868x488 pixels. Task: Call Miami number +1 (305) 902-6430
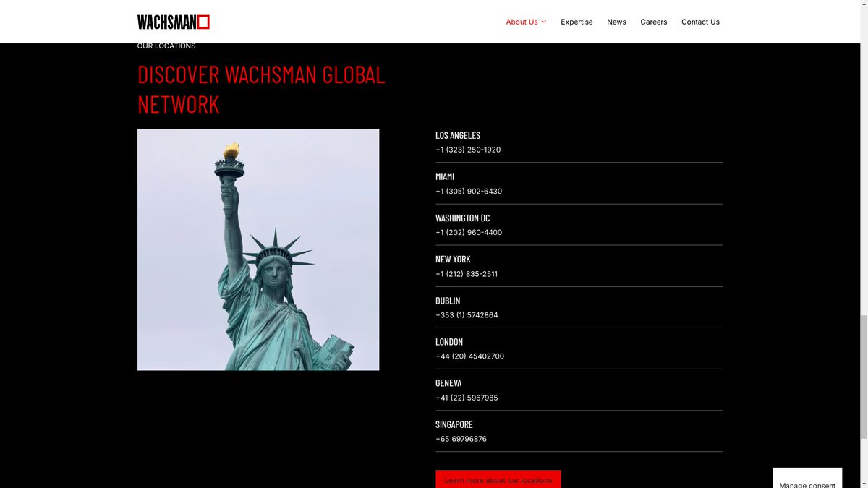(469, 191)
